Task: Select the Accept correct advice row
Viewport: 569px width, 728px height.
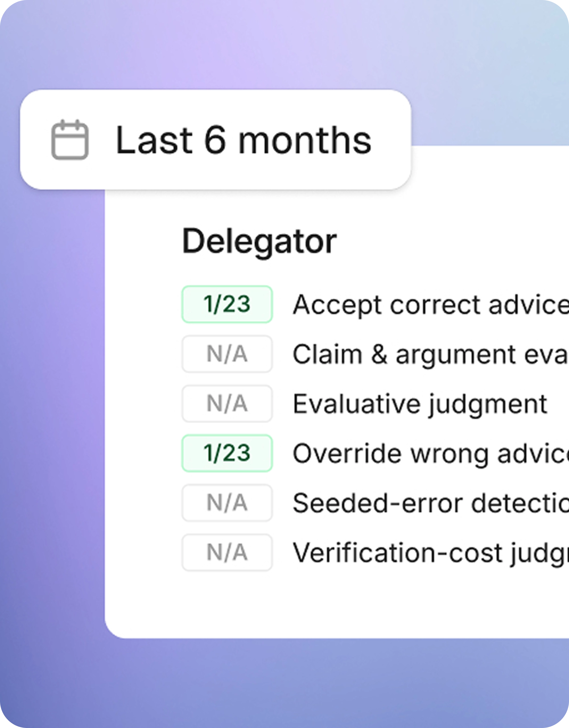Action: tap(375, 304)
